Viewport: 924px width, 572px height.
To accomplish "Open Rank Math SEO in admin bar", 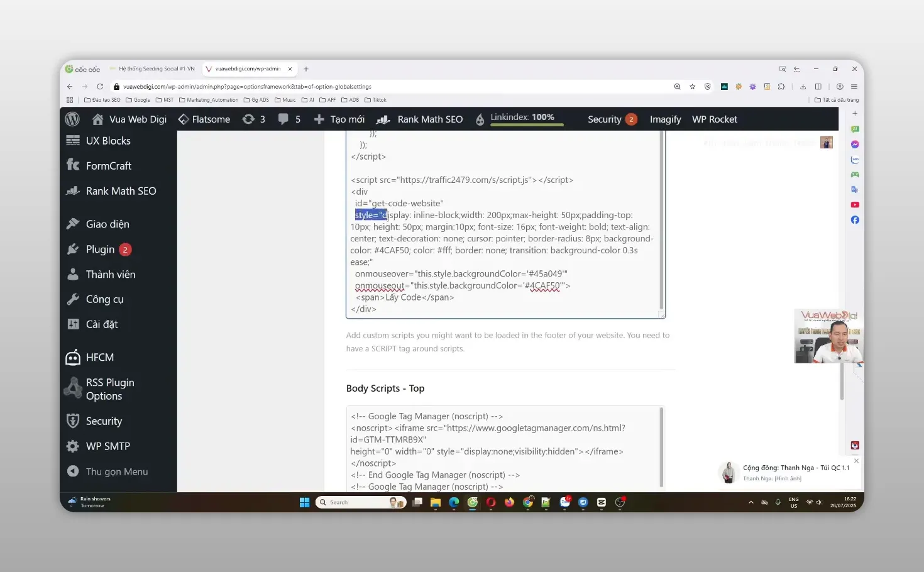I will 420,119.
